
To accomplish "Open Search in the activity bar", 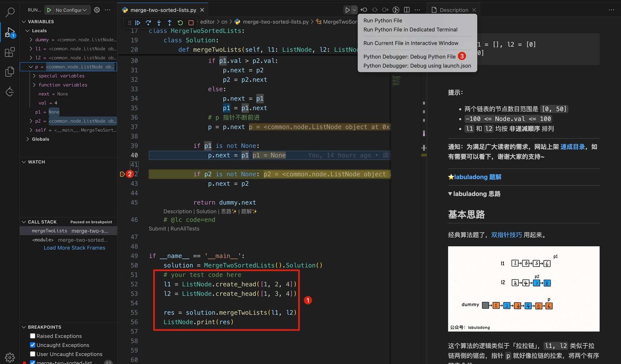I will coord(9,12).
